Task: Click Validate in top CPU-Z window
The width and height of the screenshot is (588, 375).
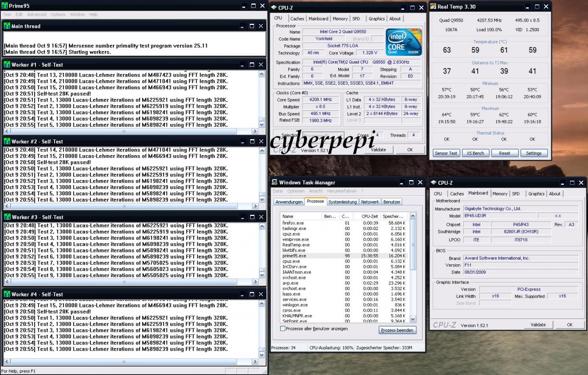Action: point(378,150)
